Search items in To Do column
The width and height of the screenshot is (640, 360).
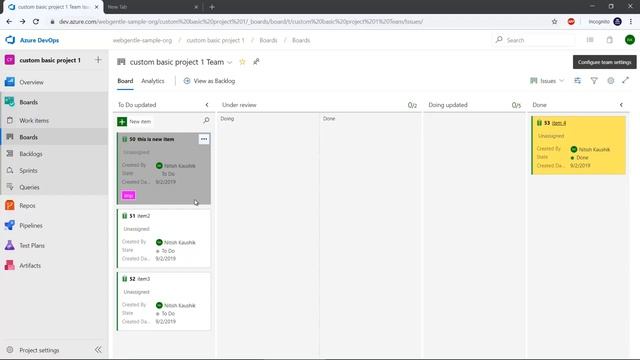click(x=206, y=120)
